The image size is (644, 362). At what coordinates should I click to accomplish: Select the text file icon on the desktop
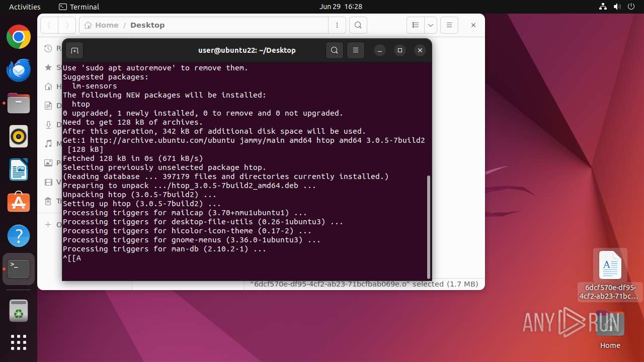click(610, 265)
